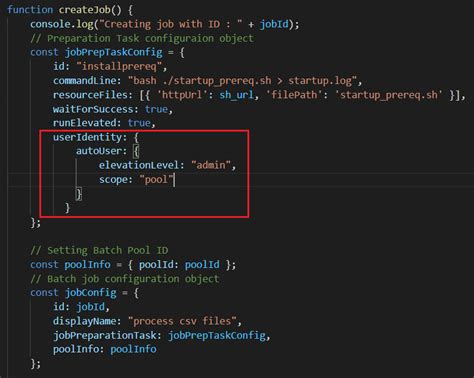Image resolution: width=474 pixels, height=378 pixels.
Task: Click the jobPrepTaskConfig value in jobConfig
Action: click(x=216, y=335)
